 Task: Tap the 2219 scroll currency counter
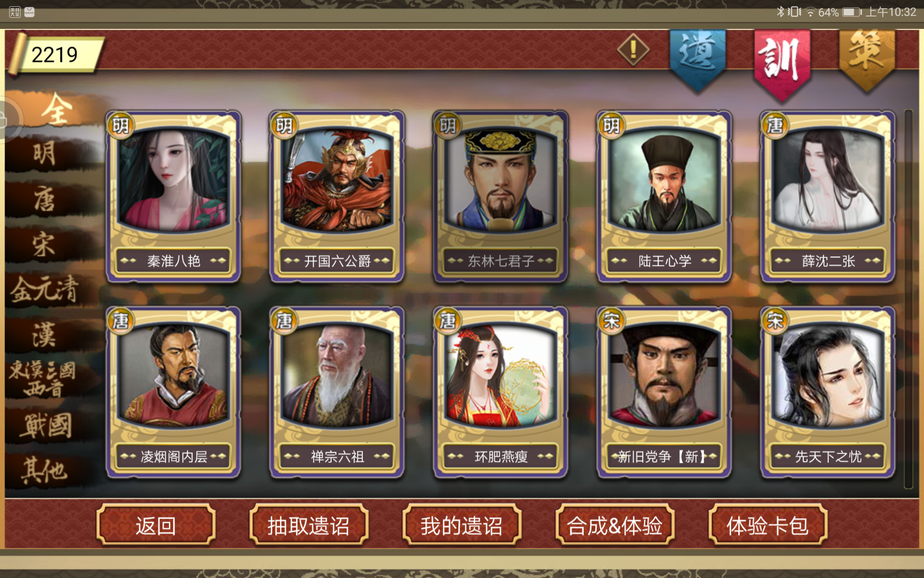click(x=55, y=54)
